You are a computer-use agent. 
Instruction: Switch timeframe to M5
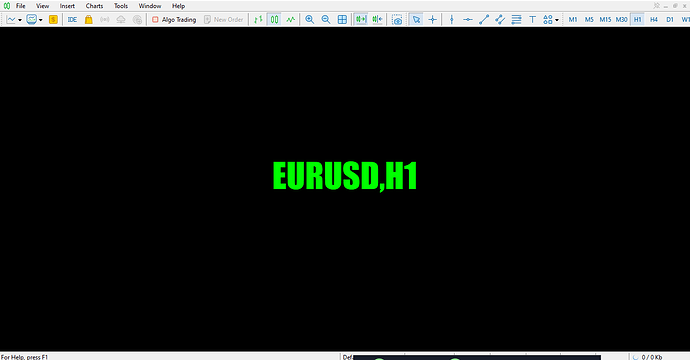click(x=589, y=19)
